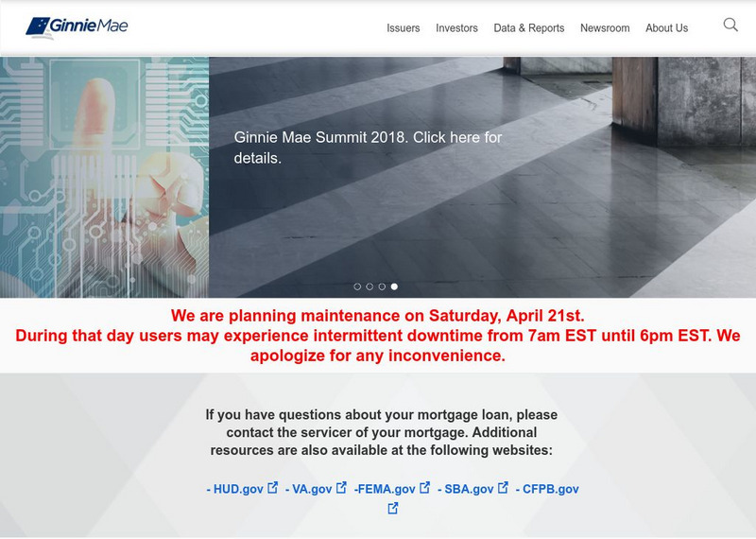Screen dimensions: 756x539
Task: Select the third carousel slide dot
Action: pyautogui.click(x=382, y=287)
